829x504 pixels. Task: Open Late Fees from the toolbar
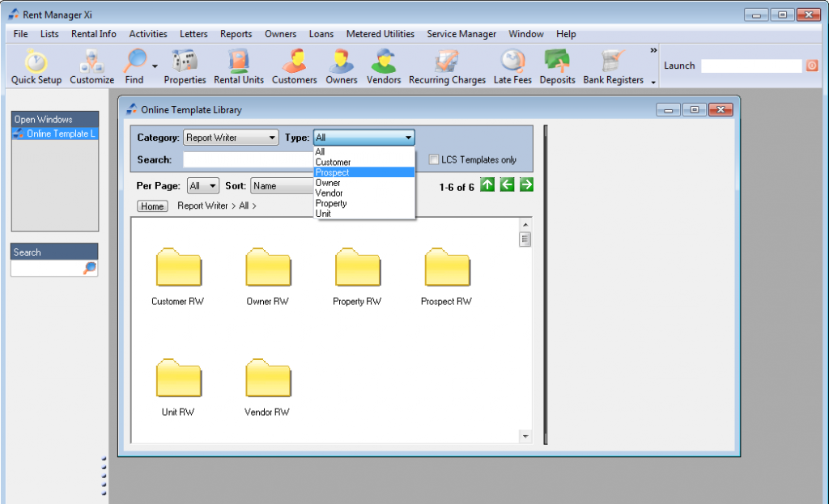[512, 66]
